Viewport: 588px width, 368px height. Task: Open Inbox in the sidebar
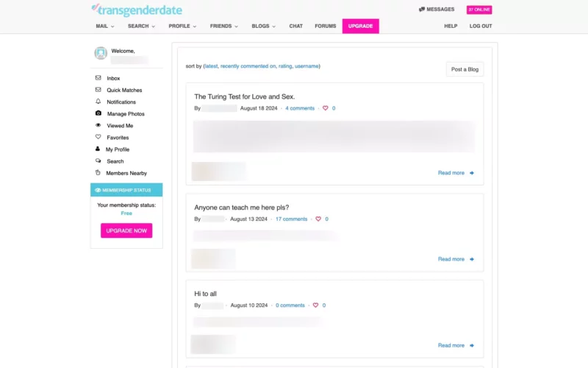tap(113, 78)
